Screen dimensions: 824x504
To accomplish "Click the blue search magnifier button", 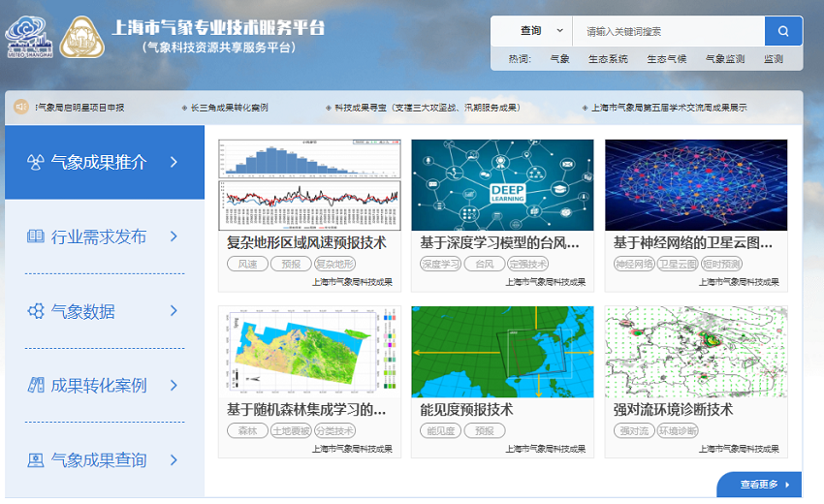I will point(783,31).
